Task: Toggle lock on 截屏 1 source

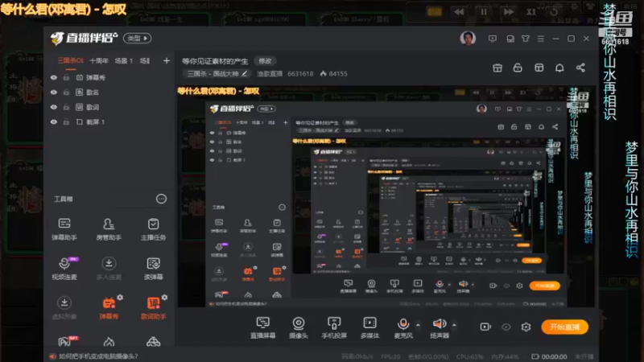Action: (x=66, y=122)
